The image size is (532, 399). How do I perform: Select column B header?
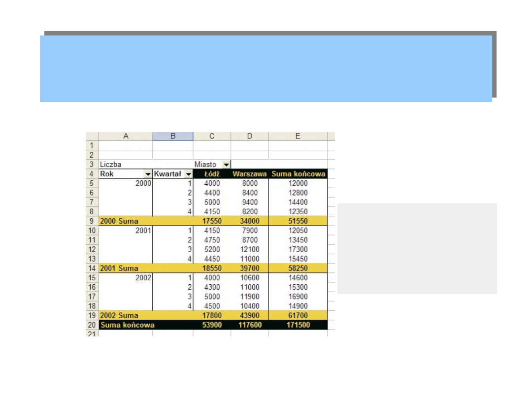(173, 136)
